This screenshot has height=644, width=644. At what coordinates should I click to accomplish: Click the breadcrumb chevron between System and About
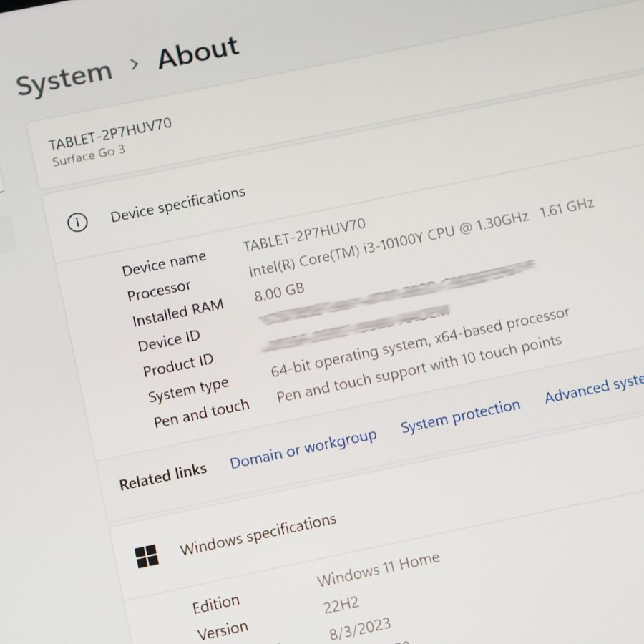pos(134,64)
